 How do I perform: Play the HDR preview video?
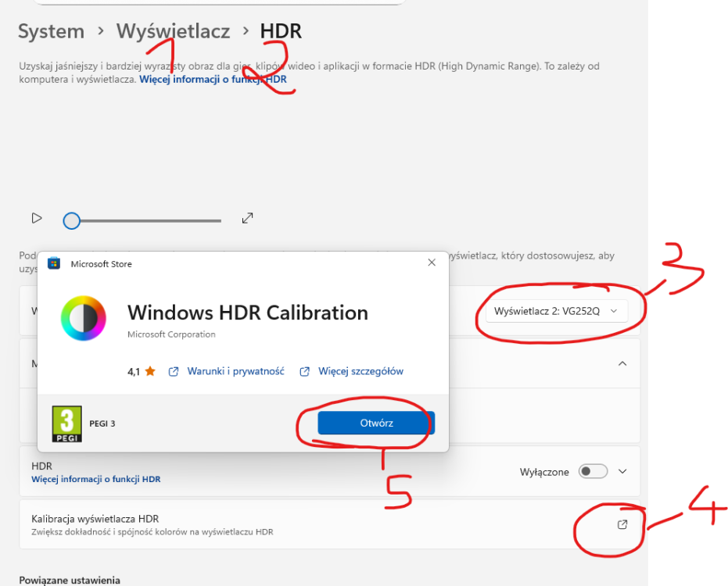[37, 218]
